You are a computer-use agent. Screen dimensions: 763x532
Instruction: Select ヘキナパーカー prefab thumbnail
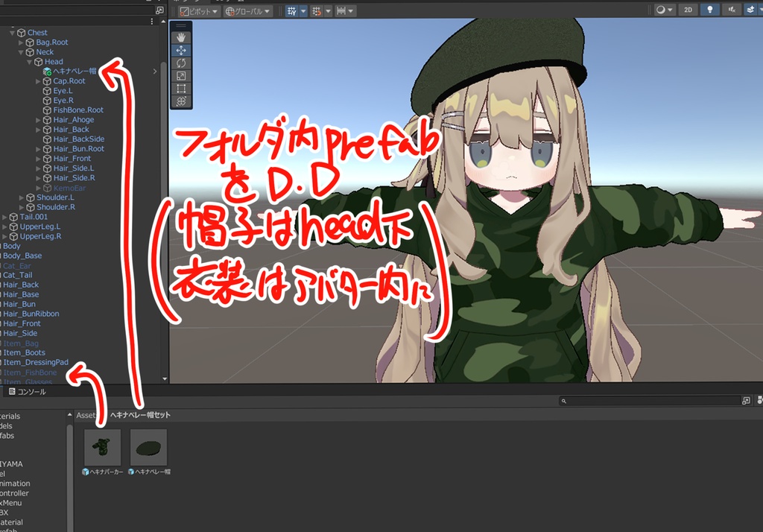103,447
